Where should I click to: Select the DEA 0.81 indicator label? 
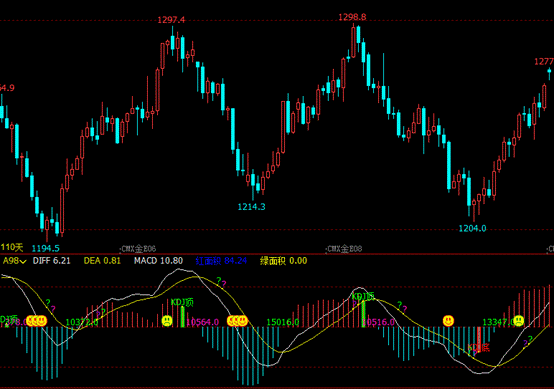coord(102,261)
